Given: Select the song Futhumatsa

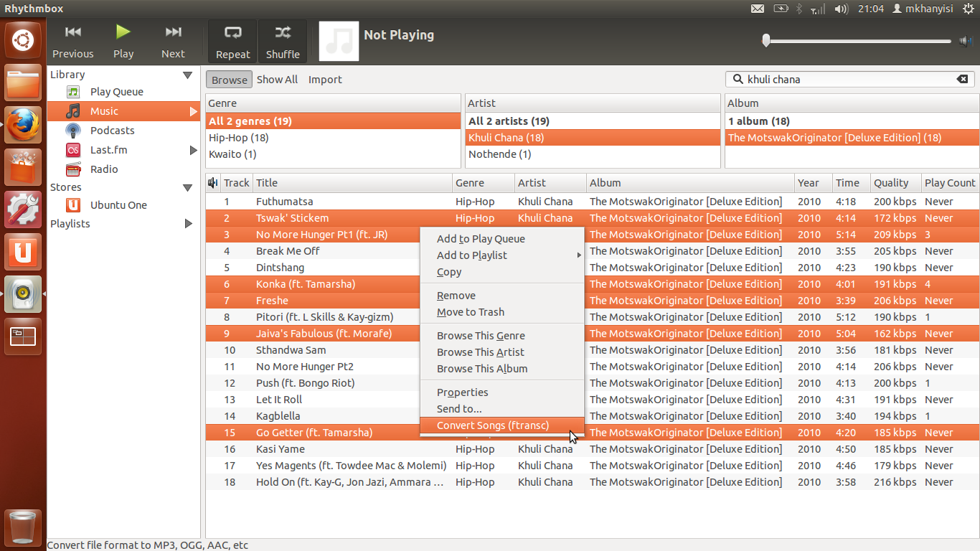Looking at the screenshot, I should coord(284,202).
